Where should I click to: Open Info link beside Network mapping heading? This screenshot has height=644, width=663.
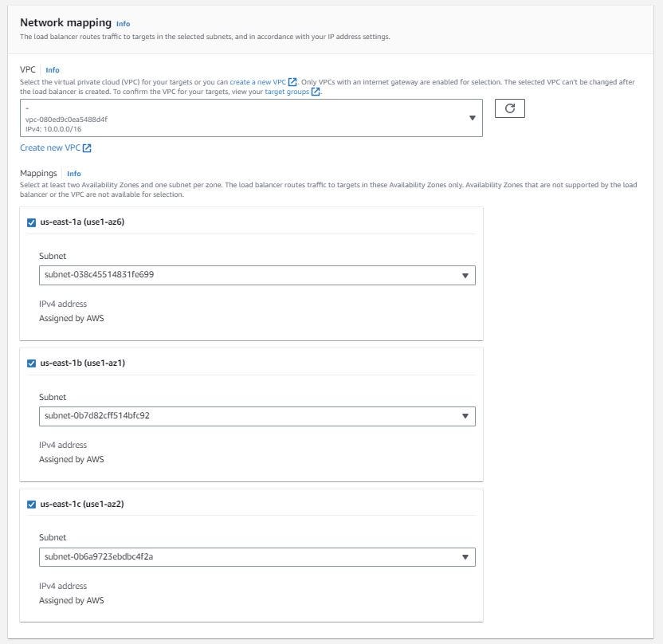(123, 24)
